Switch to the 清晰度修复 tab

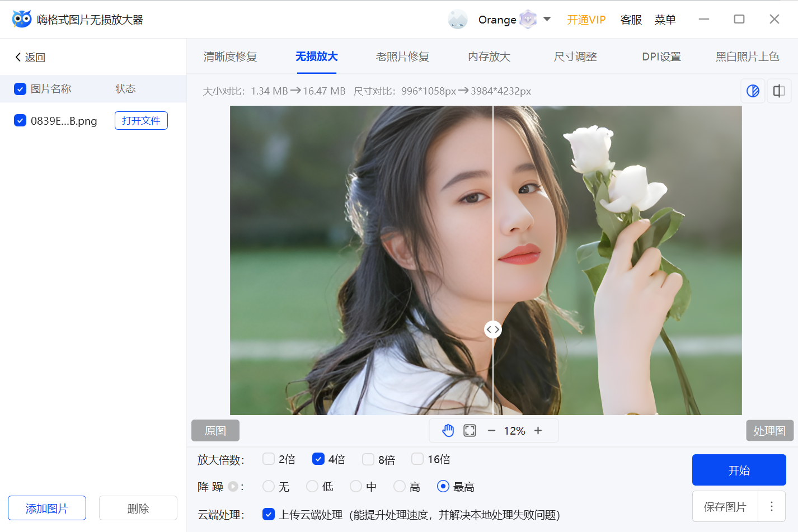(x=230, y=57)
